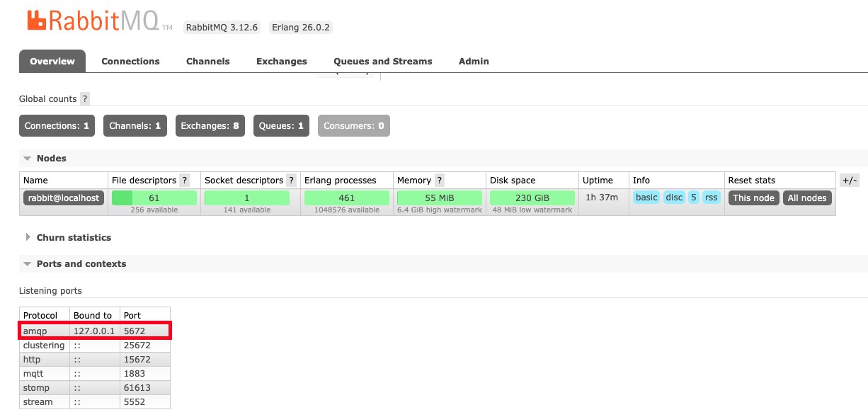The image size is (868, 417).
Task: Select port 15672 cell
Action: pyautogui.click(x=144, y=360)
